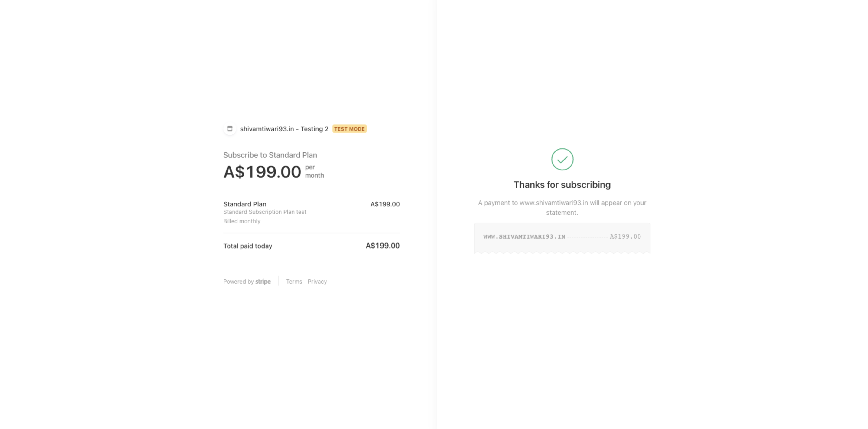Click the shivamtiwari93.in - Testing 2 merchant name
The width and height of the screenshot is (868, 429).
(x=284, y=129)
